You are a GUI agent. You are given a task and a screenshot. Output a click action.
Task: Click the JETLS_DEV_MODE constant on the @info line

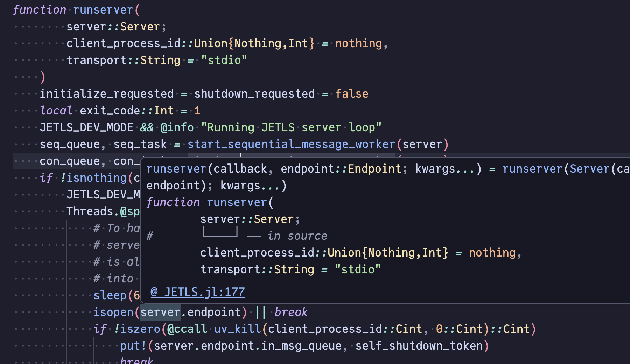[86, 127]
